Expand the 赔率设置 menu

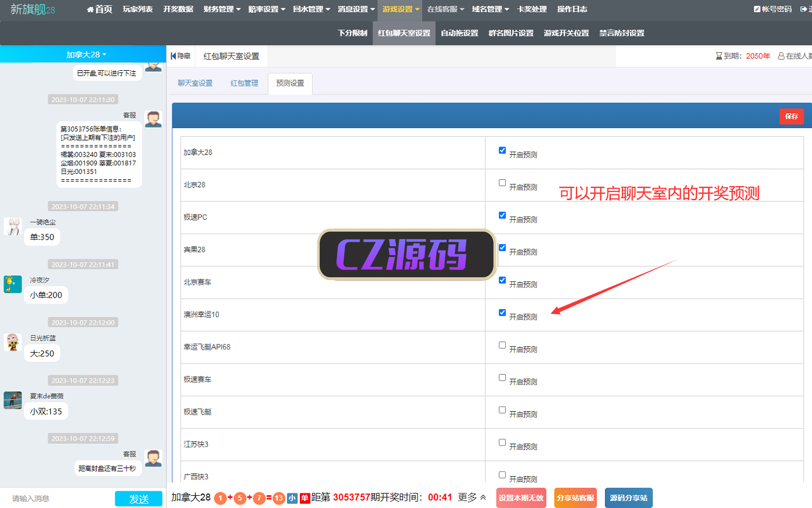click(266, 9)
